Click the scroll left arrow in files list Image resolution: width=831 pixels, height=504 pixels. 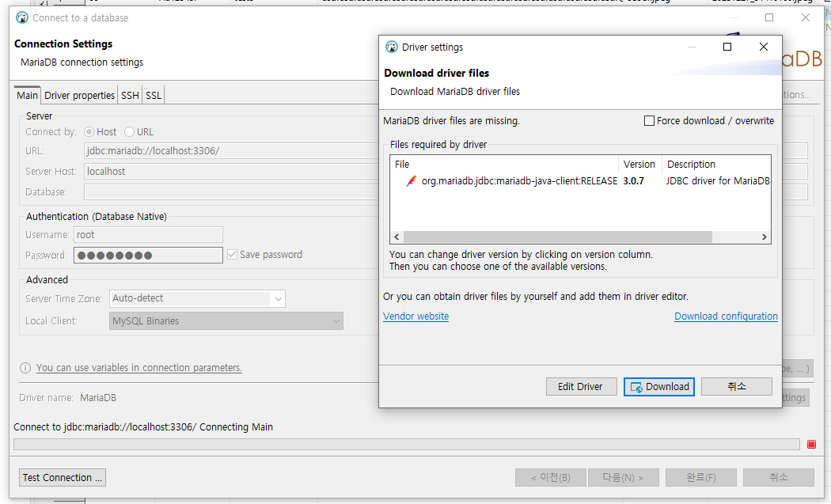[397, 237]
